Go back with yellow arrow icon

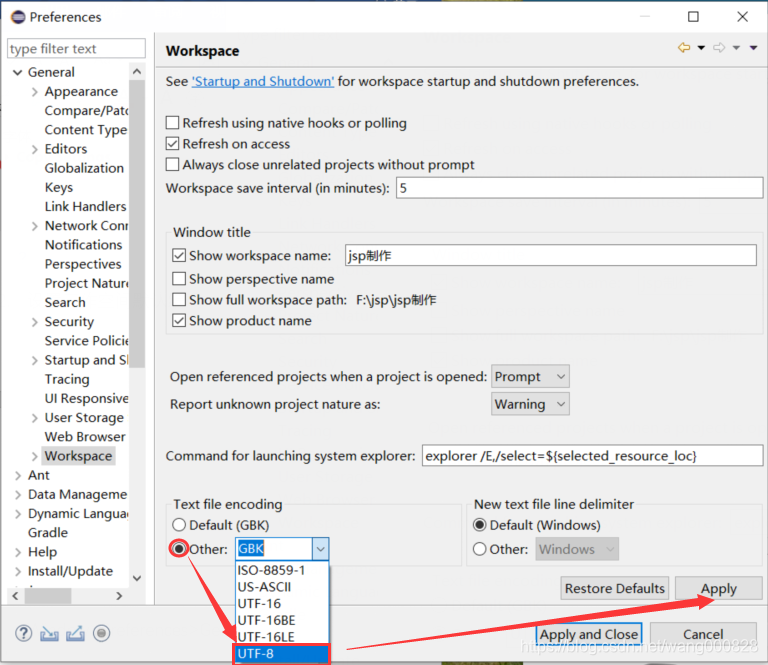[684, 48]
